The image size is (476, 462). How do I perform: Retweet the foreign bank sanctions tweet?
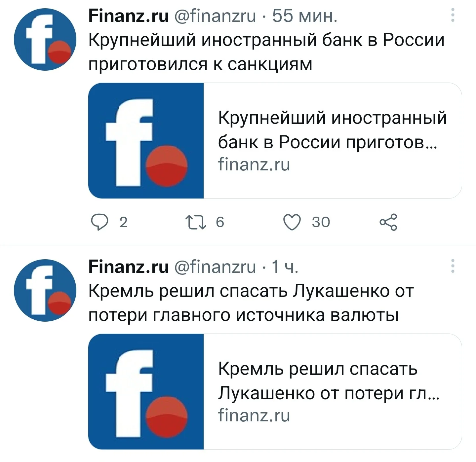click(196, 222)
